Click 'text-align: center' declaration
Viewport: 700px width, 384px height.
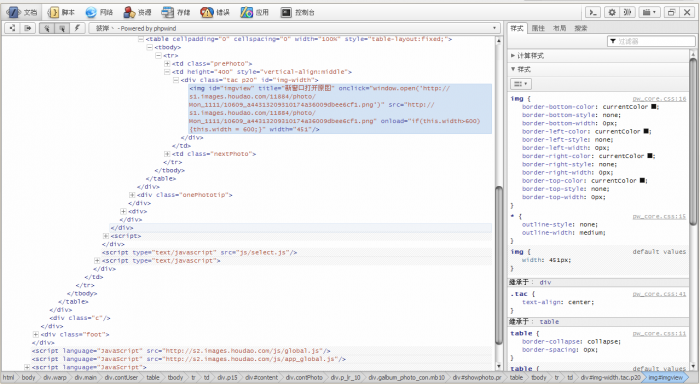[x=558, y=302]
